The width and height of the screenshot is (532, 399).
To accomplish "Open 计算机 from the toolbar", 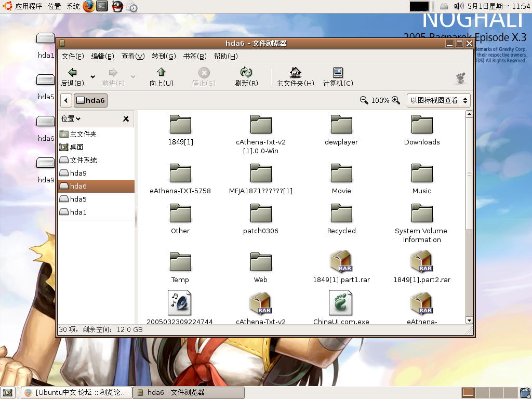I will click(338, 77).
